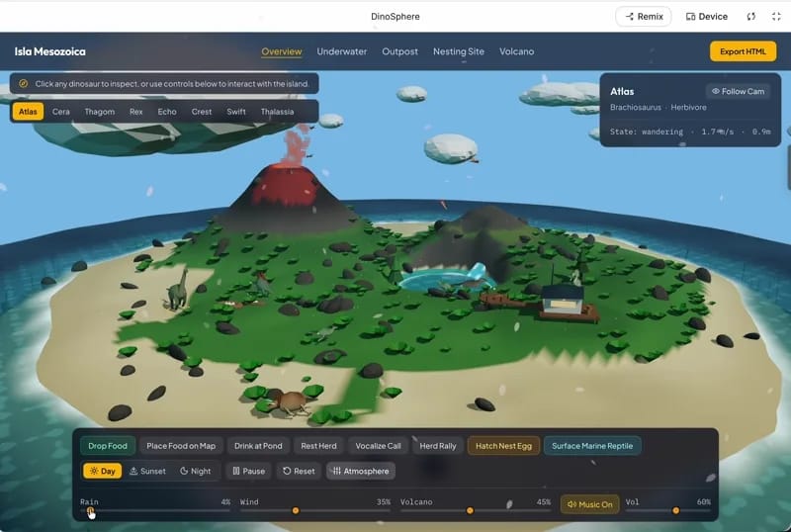The width and height of the screenshot is (791, 532).
Task: Select the Rex dinosaur chip
Action: [135, 112]
